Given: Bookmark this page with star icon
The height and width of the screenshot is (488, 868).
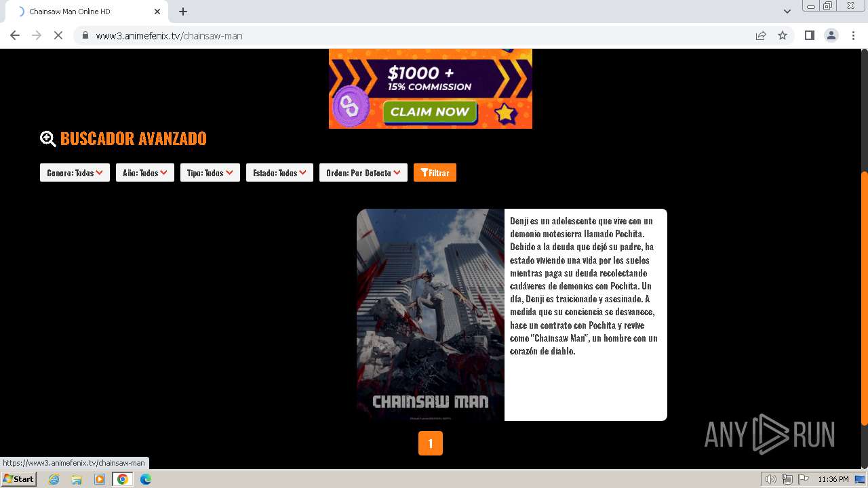Looking at the screenshot, I should click(783, 35).
